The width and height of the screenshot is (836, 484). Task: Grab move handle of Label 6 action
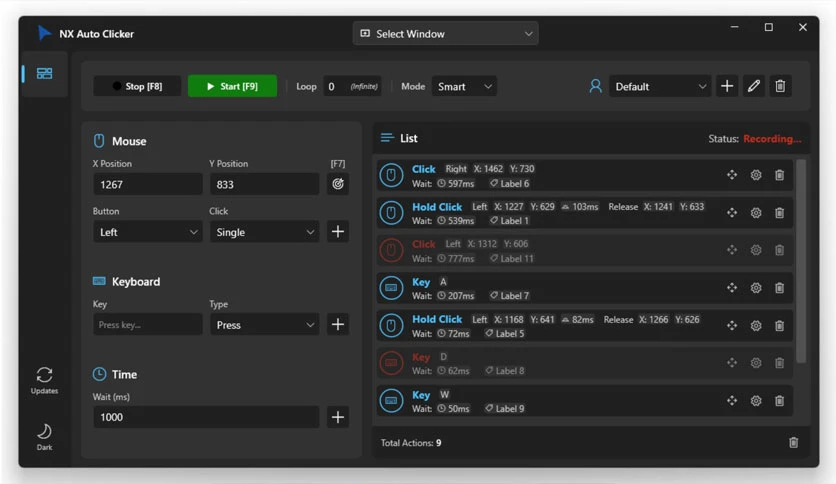[732, 175]
